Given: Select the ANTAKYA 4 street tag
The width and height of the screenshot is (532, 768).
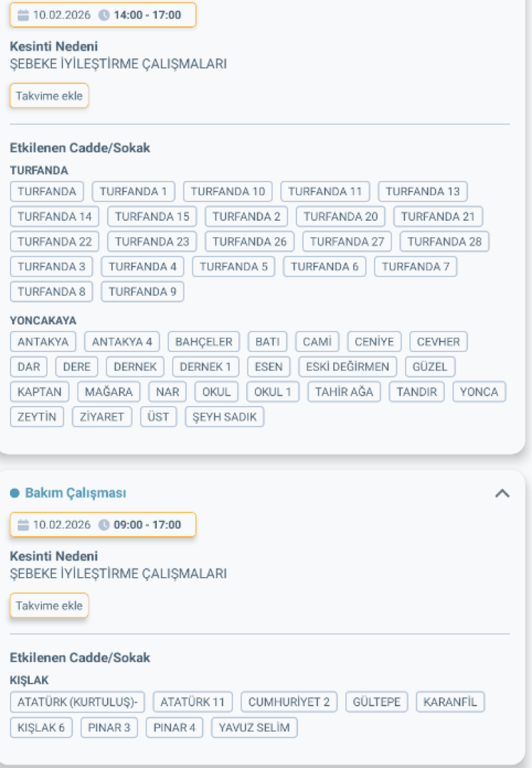Looking at the screenshot, I should coord(122,342).
